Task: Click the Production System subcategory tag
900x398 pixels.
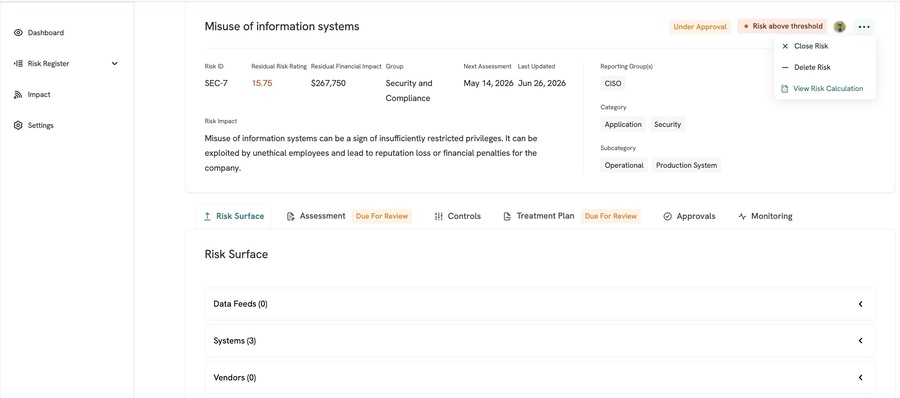Action: (686, 165)
